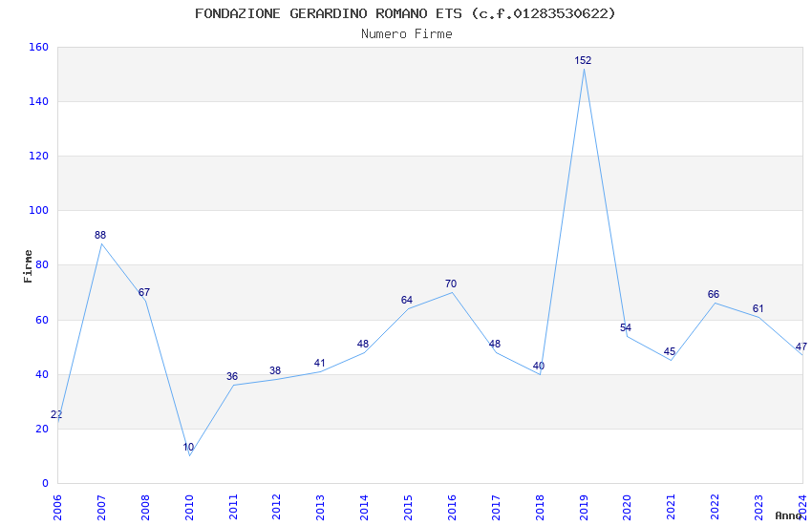
Task: Click the x-axis year 2015
Action: click(x=408, y=507)
